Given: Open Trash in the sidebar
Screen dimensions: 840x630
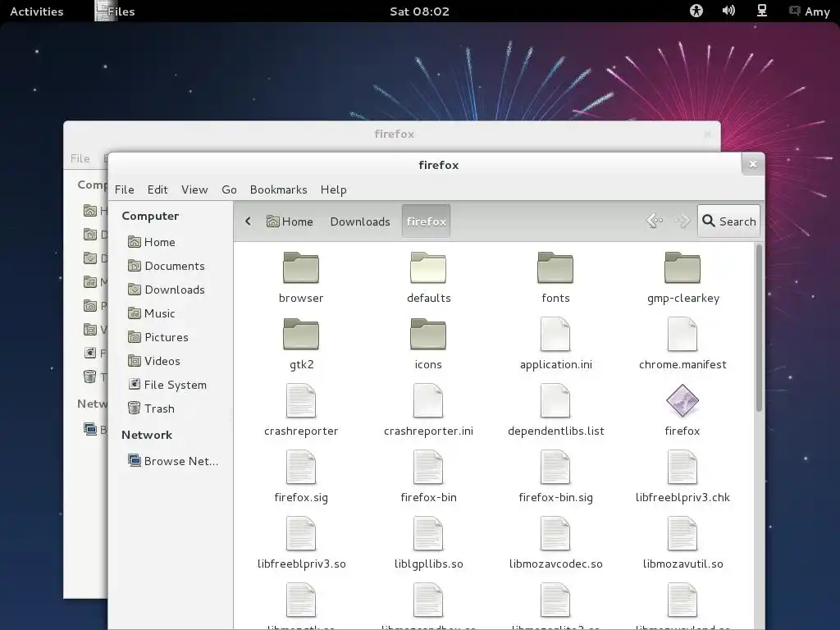Looking at the screenshot, I should [x=151, y=409].
